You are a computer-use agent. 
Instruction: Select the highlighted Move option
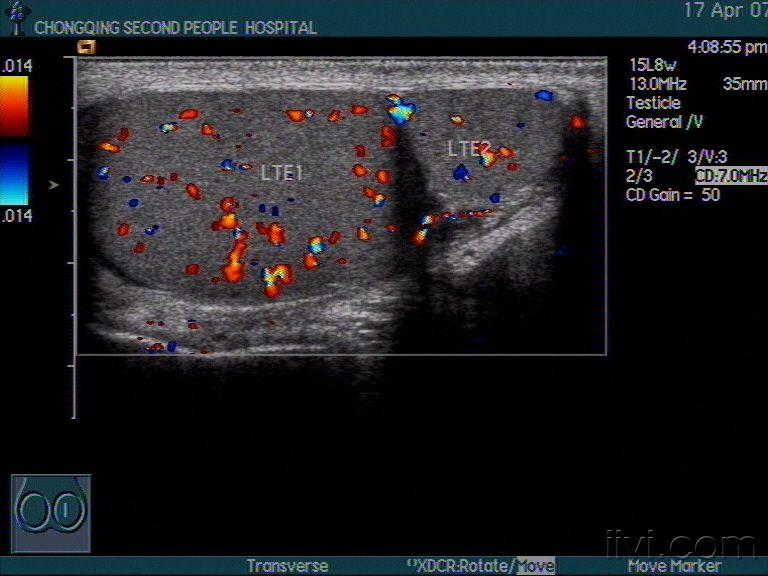click(x=535, y=566)
